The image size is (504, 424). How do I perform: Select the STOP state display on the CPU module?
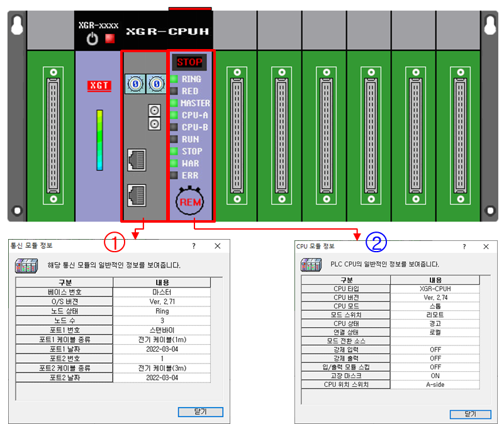pos(188,62)
